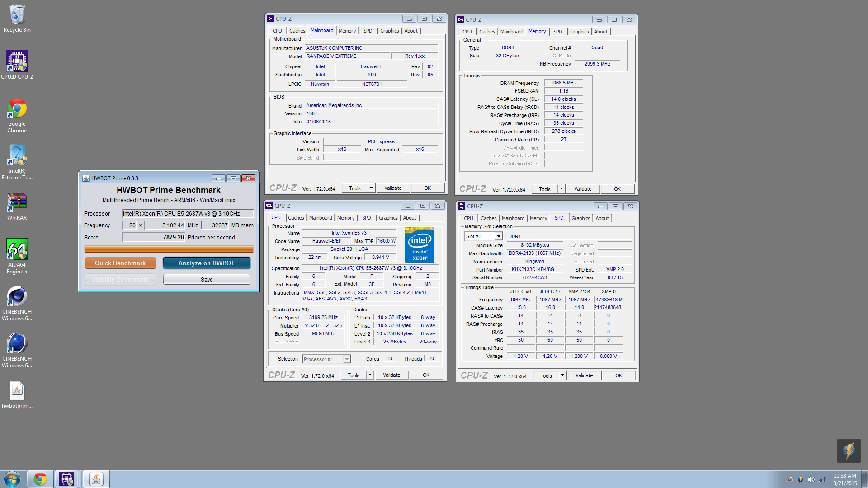Click the Serial Number 672A4CA3 value
Screen dimensions: 868x488
535,277
